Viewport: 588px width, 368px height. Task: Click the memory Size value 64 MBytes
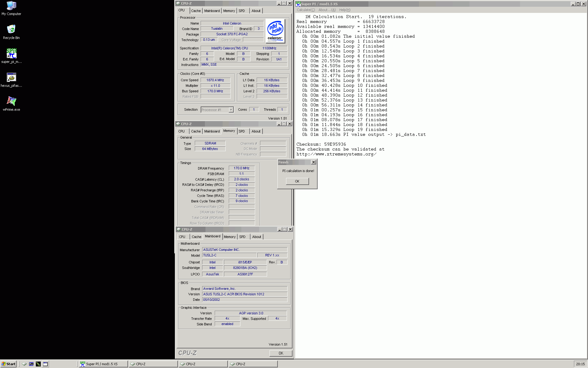point(210,149)
